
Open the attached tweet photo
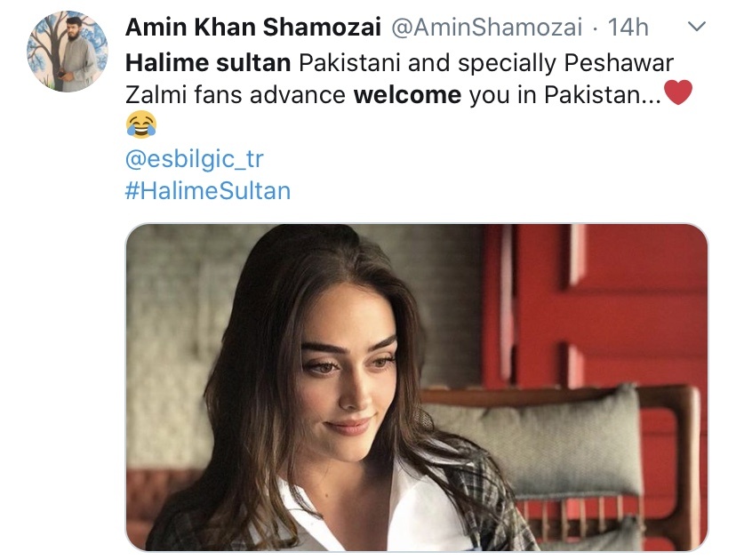coord(417,387)
